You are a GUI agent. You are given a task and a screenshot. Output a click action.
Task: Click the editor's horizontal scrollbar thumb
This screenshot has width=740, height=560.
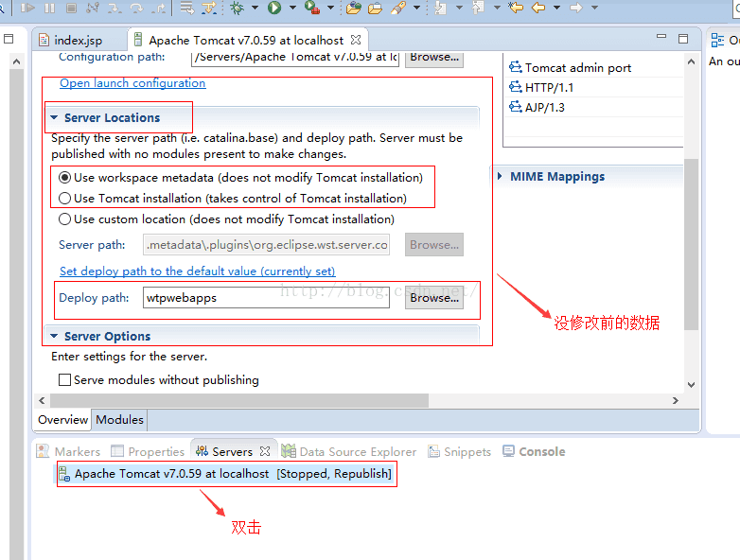(x=239, y=400)
